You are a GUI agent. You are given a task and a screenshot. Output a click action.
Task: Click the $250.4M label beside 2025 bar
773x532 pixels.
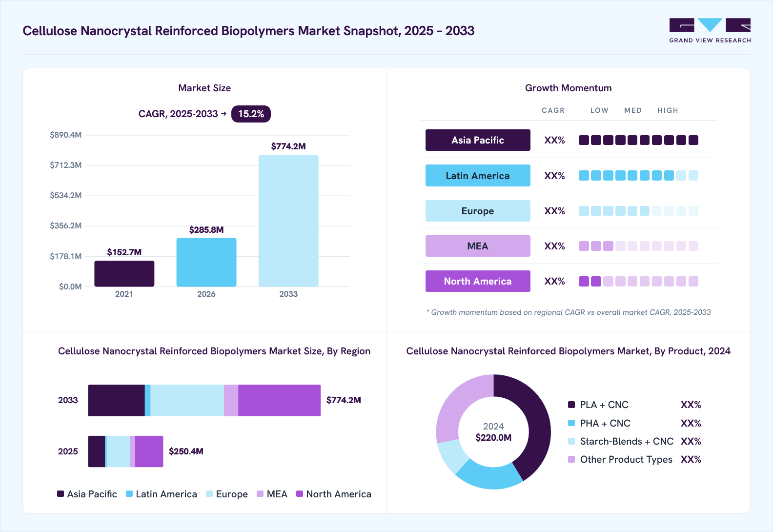[x=186, y=451]
